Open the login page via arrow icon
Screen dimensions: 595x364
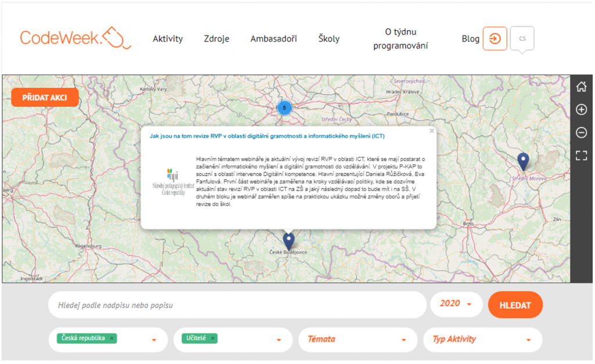[494, 38]
